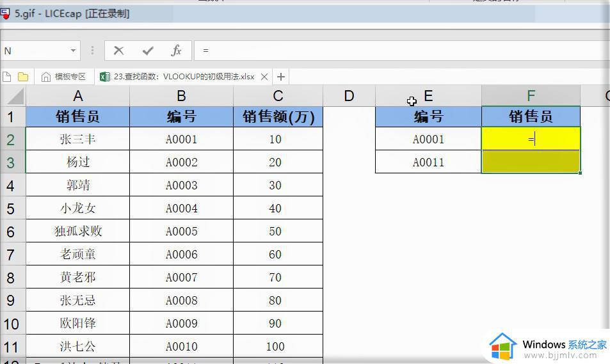
Task: Click empty yellow cell F3
Action: [x=531, y=162]
